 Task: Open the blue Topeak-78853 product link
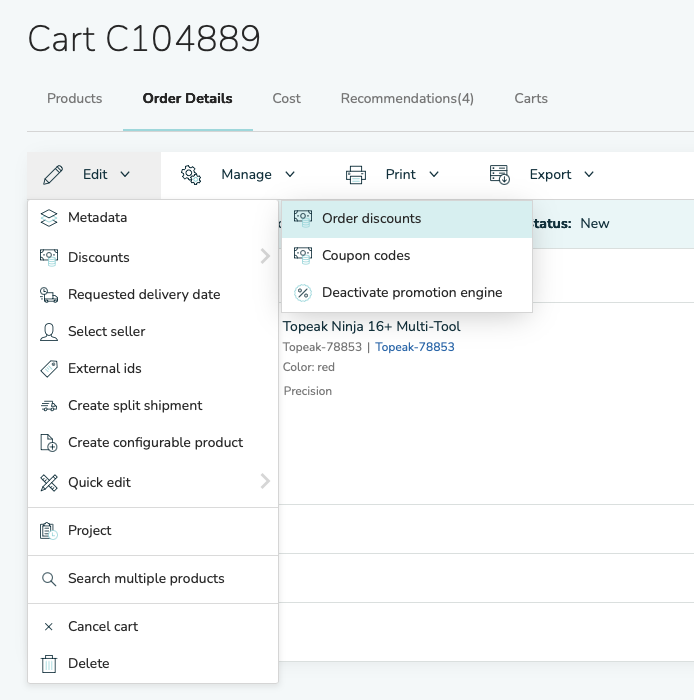(414, 347)
